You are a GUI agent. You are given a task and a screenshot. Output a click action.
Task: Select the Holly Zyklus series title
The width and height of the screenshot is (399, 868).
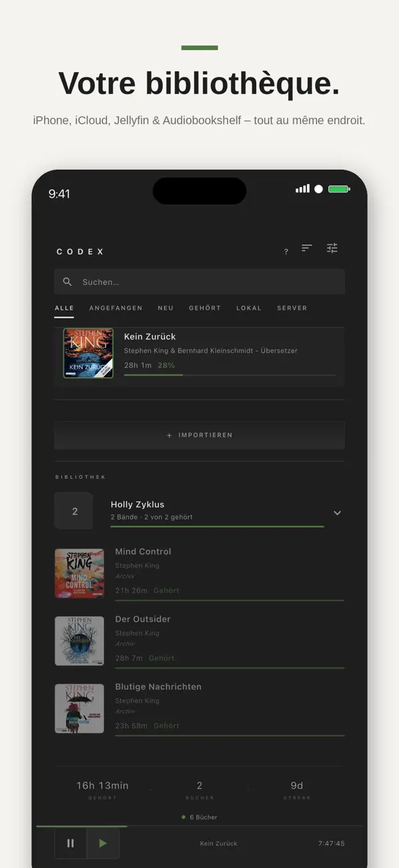click(137, 505)
